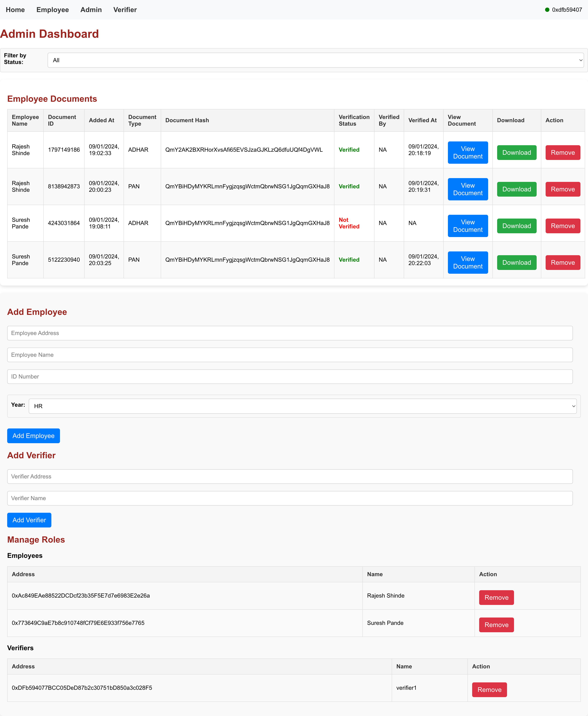Remove verifier1 from the Verifiers table
The width and height of the screenshot is (588, 716).
point(489,690)
